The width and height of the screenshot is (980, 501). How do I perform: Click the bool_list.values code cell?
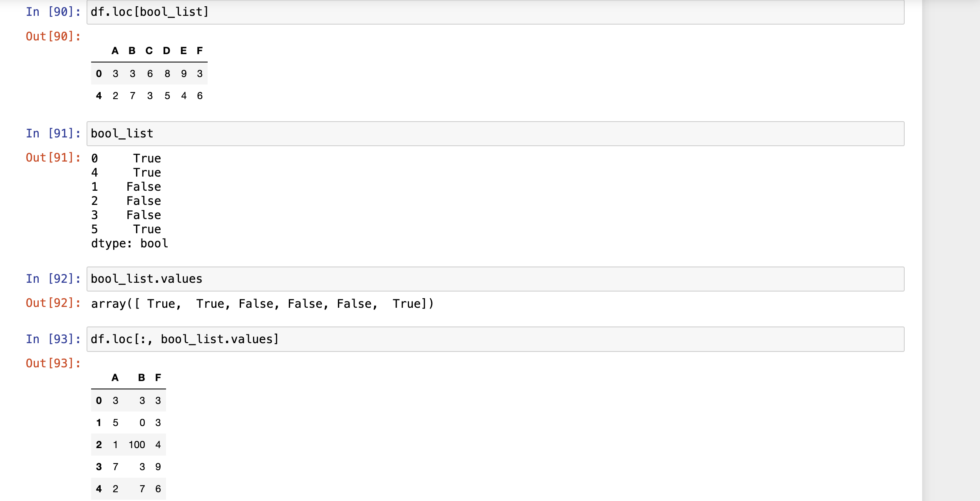[495, 279]
